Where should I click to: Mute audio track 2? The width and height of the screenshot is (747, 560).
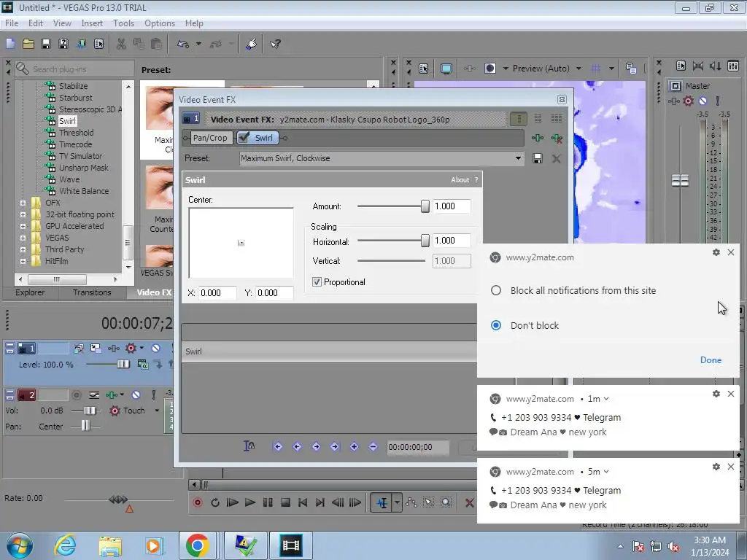pos(136,394)
